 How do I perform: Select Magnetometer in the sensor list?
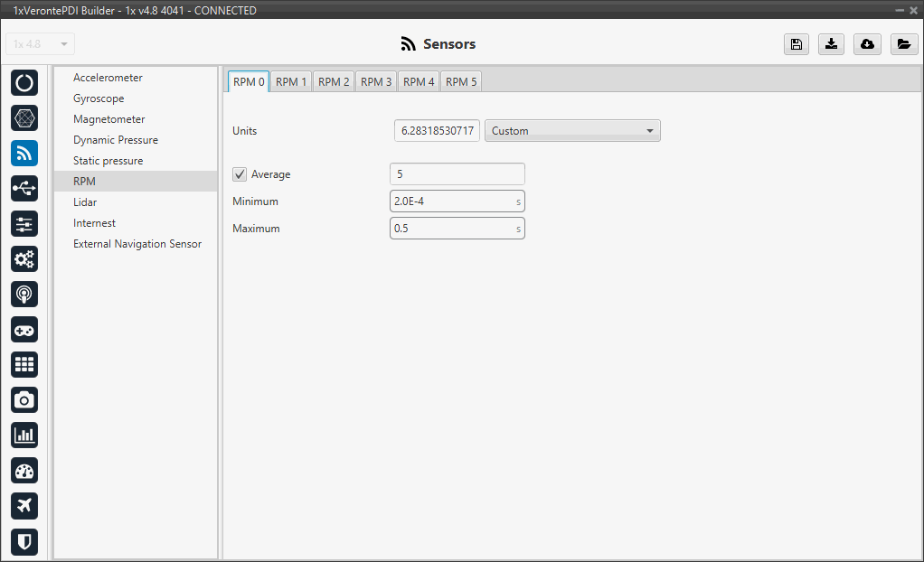coord(109,119)
